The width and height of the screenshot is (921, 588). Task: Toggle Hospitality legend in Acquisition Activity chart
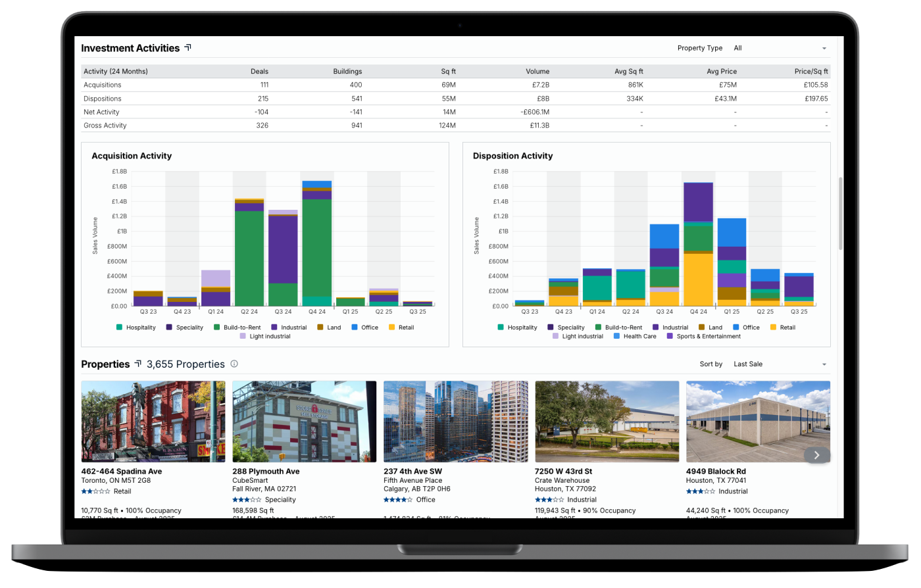pyautogui.click(x=136, y=328)
